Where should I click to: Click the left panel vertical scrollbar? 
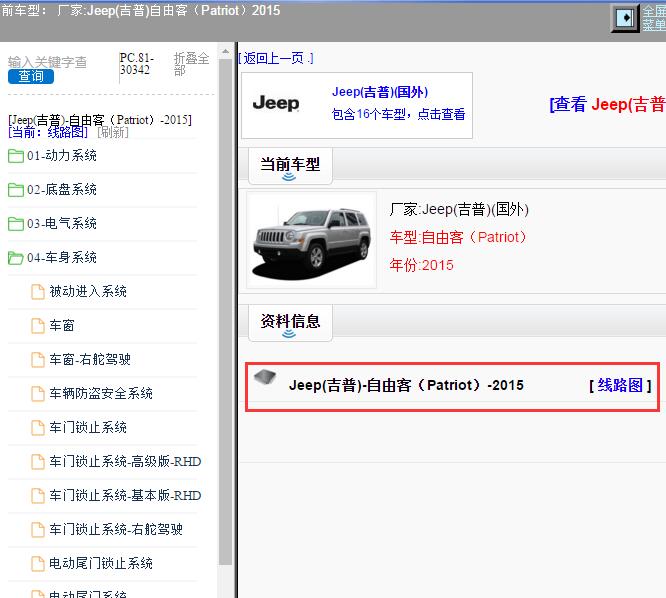point(226,312)
